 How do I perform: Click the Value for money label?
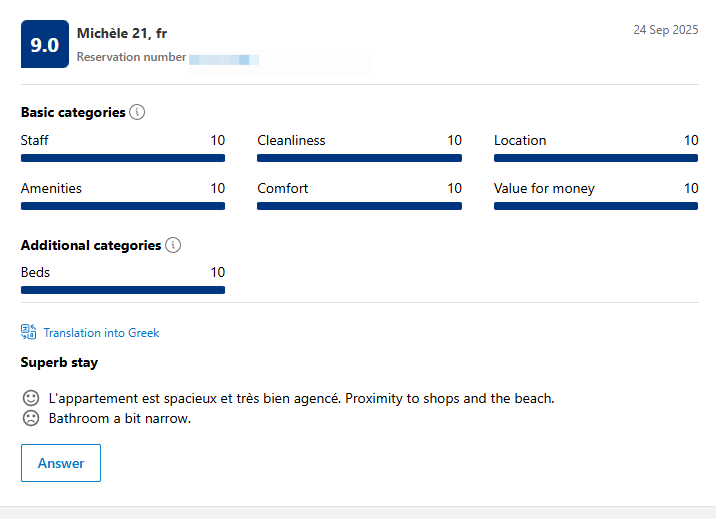(x=544, y=189)
